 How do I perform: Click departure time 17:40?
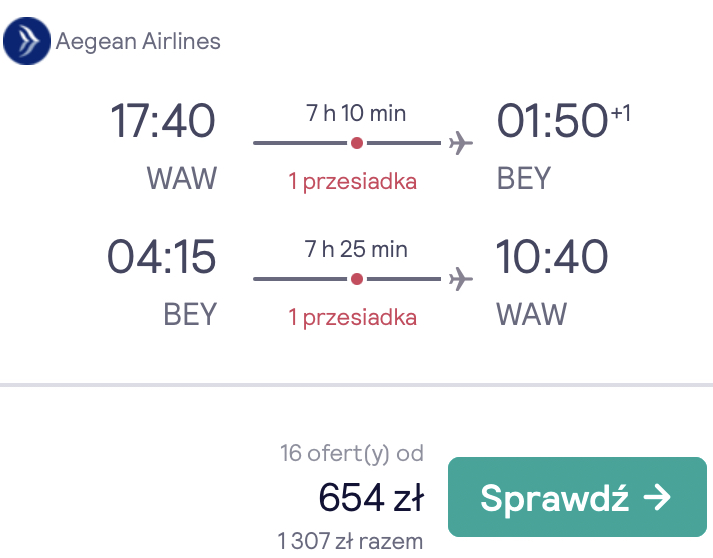[163, 121]
